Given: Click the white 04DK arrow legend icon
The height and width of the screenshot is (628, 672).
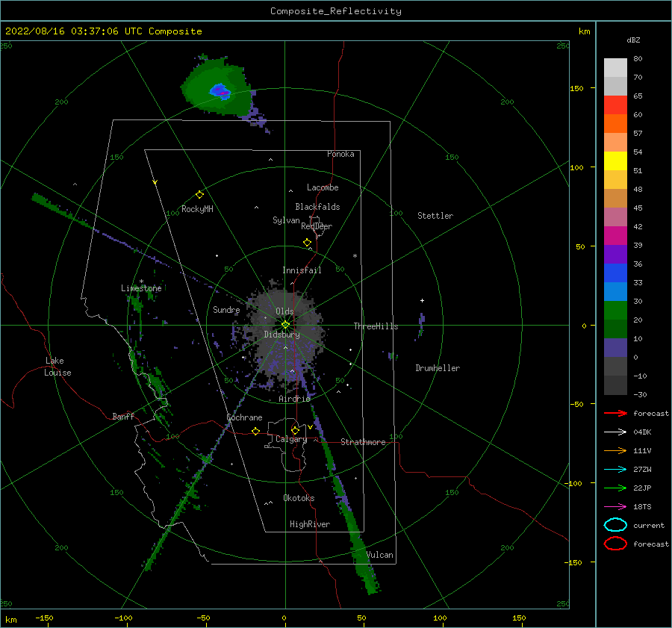Looking at the screenshot, I should 615,432.
